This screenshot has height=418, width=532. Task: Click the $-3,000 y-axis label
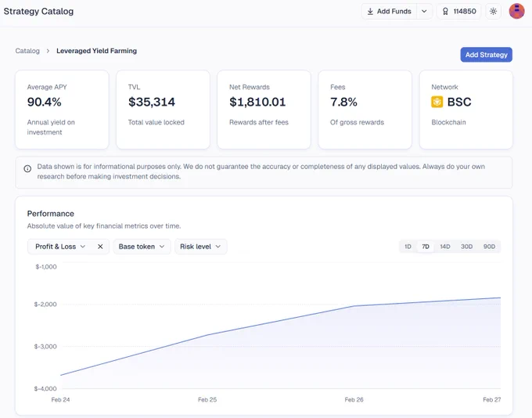click(45, 346)
